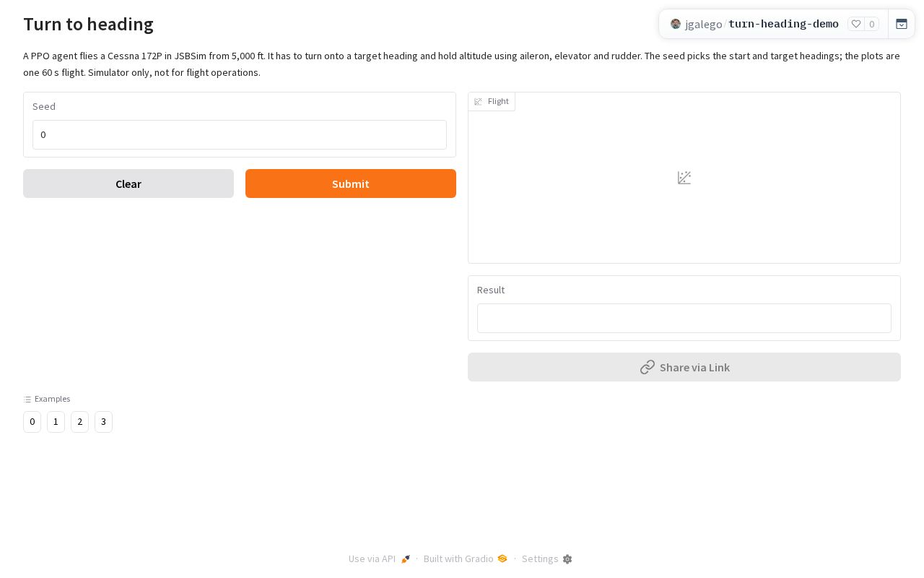Select example seed 3
924x578 pixels.
click(103, 422)
